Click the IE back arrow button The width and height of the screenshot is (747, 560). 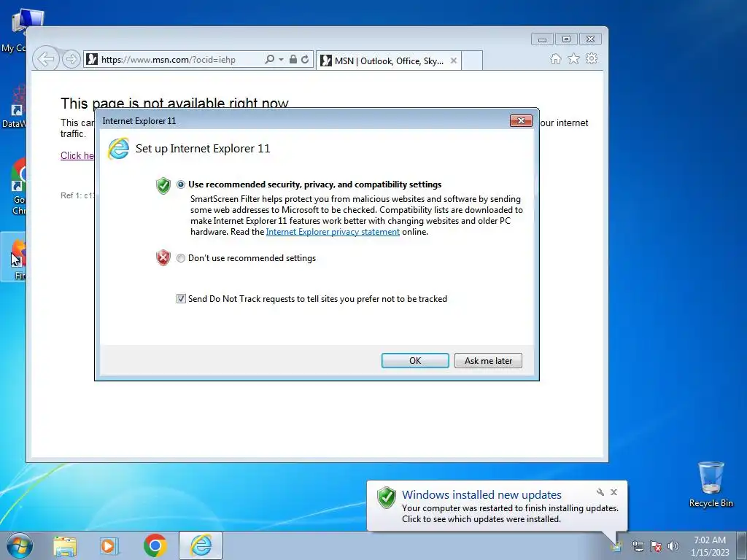tap(46, 60)
